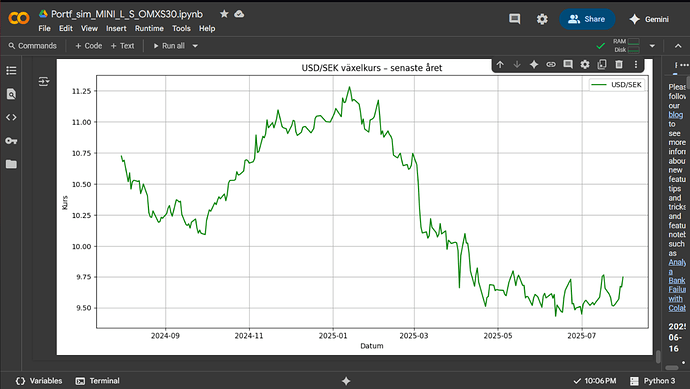Click the Share button

pyautogui.click(x=587, y=19)
